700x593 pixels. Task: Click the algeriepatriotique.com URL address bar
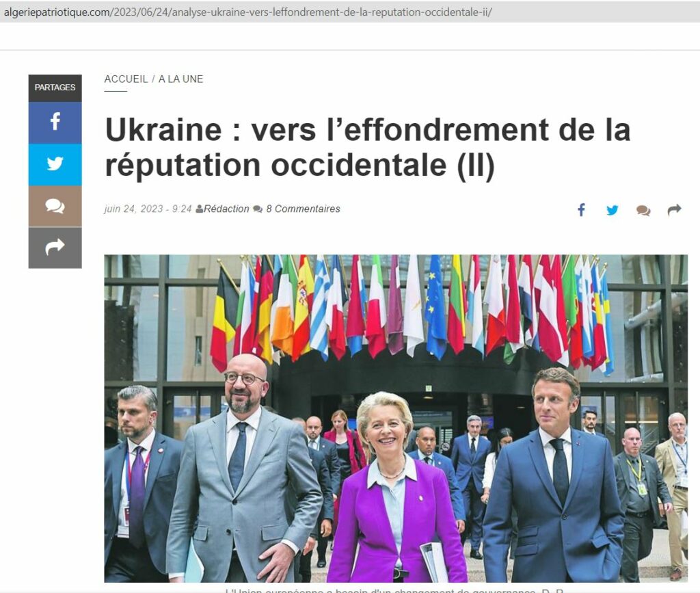click(x=350, y=12)
